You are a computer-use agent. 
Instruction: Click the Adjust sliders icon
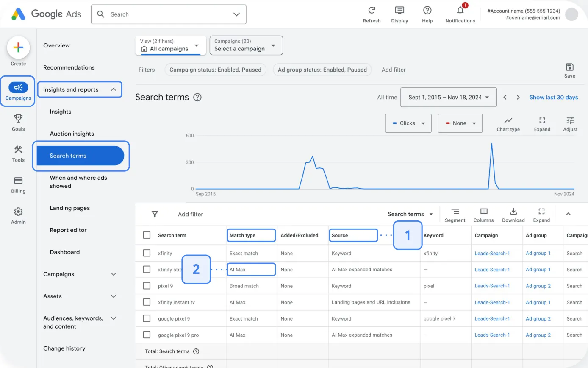point(570,120)
